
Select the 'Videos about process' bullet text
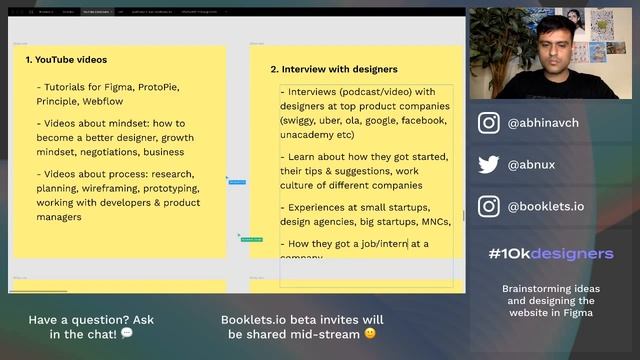pos(118,196)
